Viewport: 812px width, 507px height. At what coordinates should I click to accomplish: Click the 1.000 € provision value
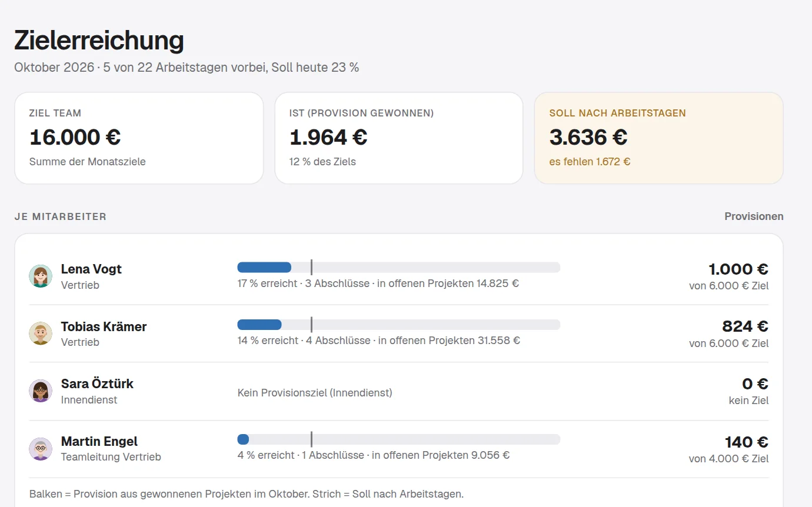[738, 269]
